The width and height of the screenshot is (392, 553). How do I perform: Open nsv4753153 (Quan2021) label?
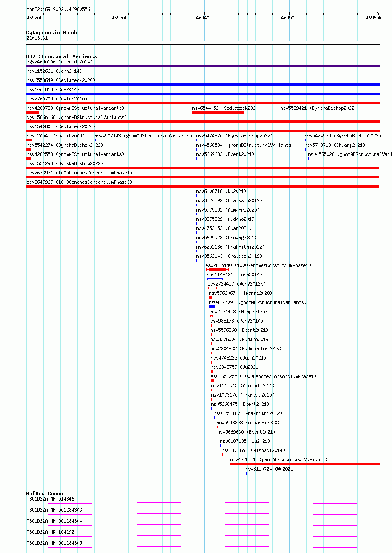click(x=224, y=229)
